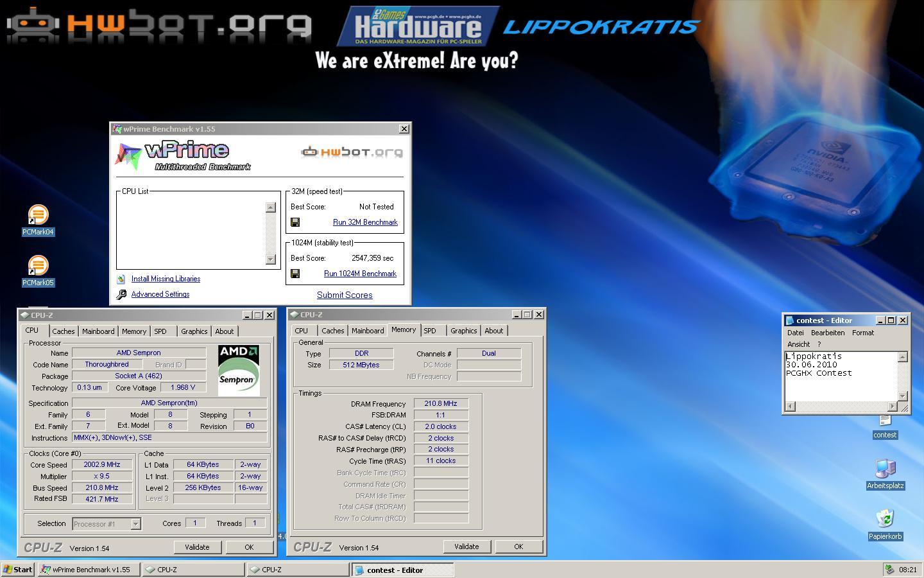Image resolution: width=924 pixels, height=578 pixels.
Task: Open Advanced Settings link
Action: (x=160, y=294)
